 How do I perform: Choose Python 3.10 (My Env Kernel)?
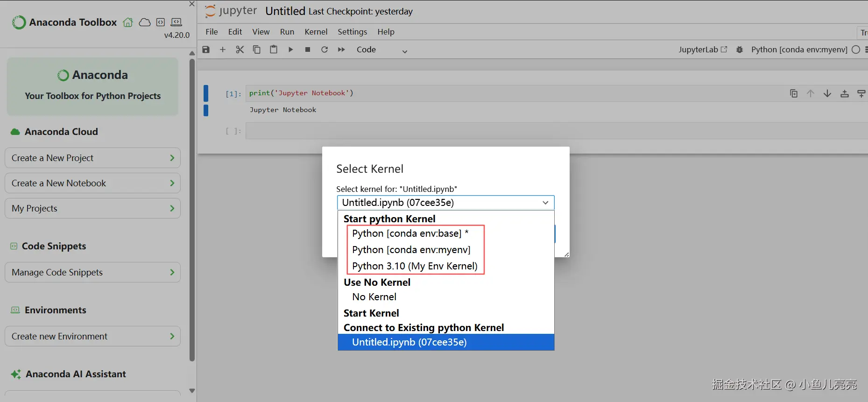click(415, 266)
